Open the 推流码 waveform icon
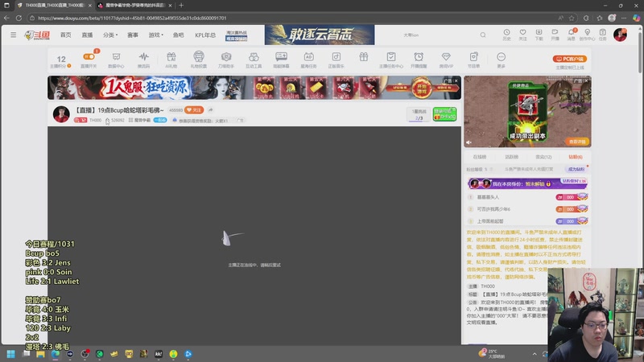The width and height of the screenshot is (644, 362). coord(143,60)
